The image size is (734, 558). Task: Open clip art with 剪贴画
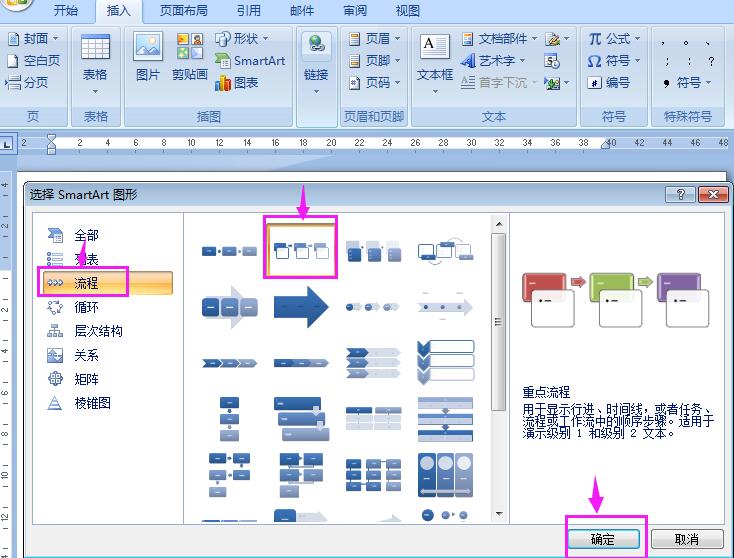(190, 56)
